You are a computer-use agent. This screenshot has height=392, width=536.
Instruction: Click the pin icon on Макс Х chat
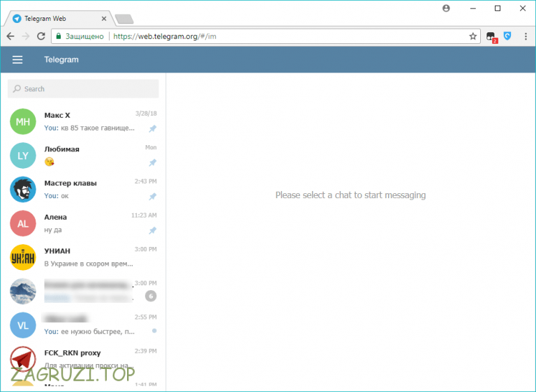tap(152, 128)
